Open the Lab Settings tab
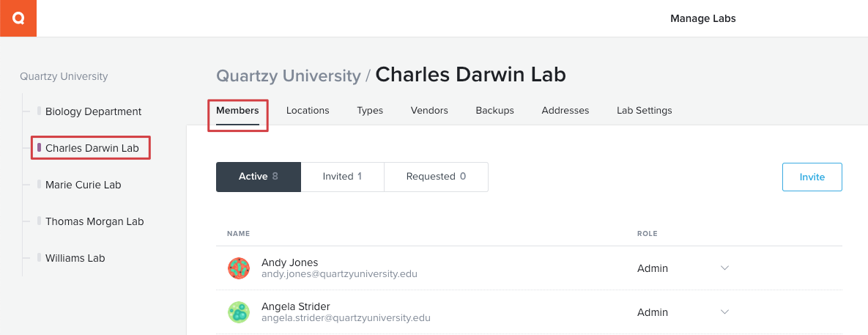The image size is (868, 335). point(645,110)
